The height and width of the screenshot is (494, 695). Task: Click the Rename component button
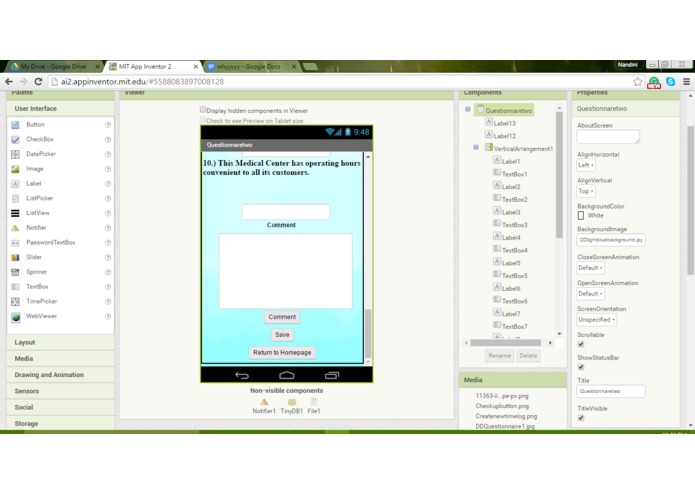500,355
